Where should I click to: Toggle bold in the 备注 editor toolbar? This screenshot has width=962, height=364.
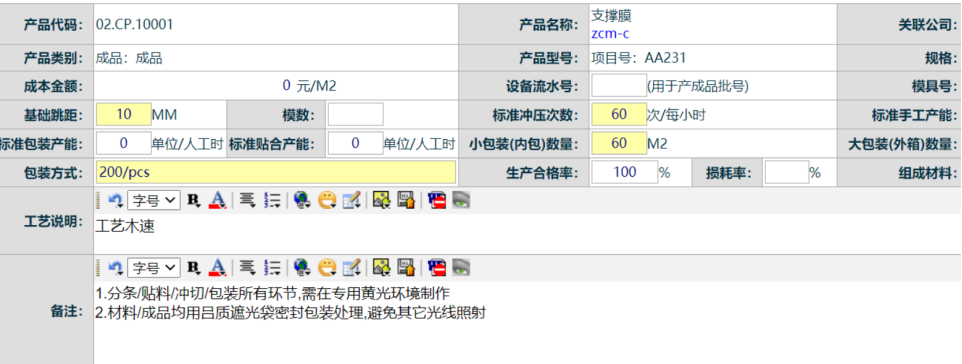tap(194, 267)
